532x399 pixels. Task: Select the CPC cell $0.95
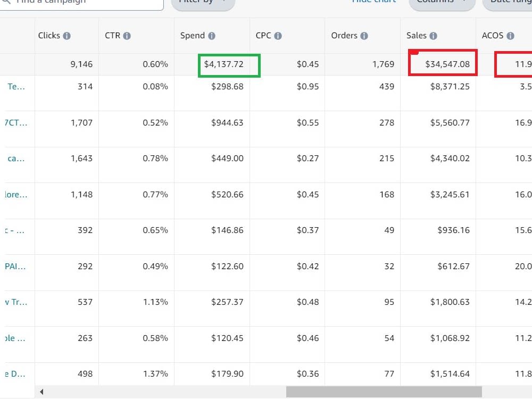(307, 87)
